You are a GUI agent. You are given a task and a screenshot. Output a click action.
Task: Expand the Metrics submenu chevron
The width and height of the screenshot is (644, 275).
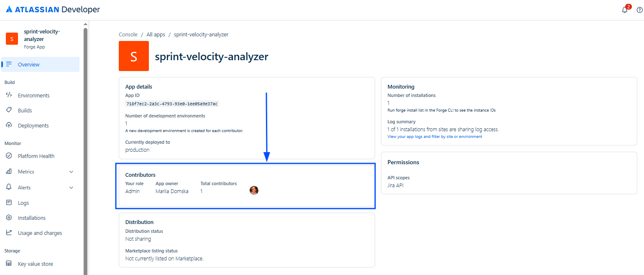(x=71, y=172)
